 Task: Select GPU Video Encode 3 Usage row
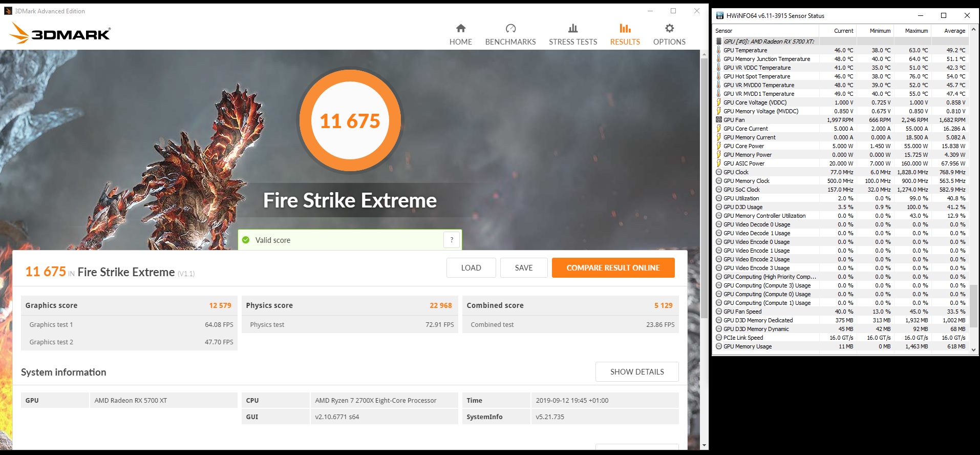[x=841, y=268]
